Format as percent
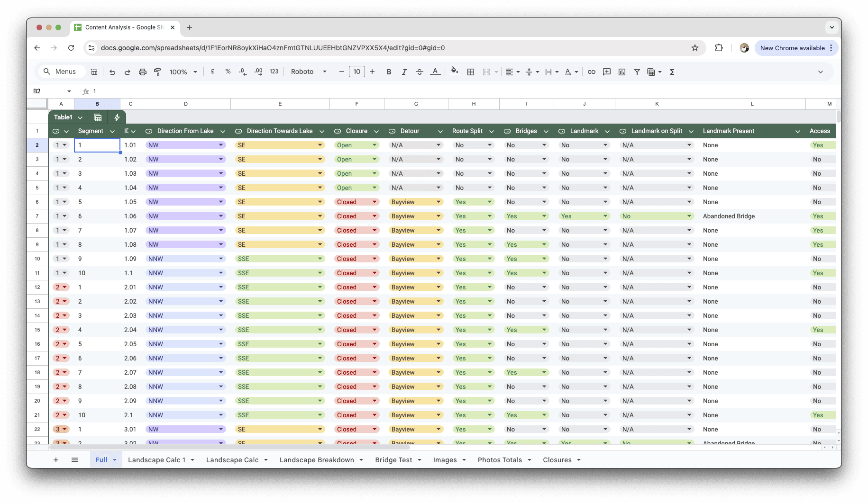The width and height of the screenshot is (868, 503). (228, 72)
